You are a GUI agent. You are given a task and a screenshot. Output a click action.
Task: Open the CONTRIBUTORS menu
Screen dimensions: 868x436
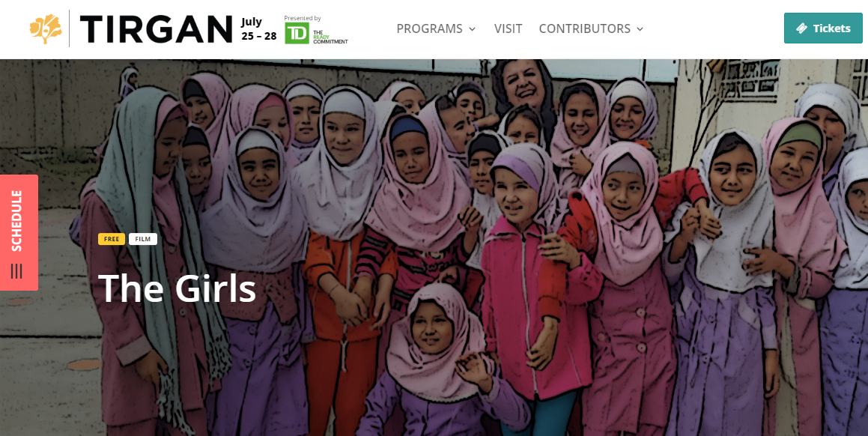coord(591,28)
